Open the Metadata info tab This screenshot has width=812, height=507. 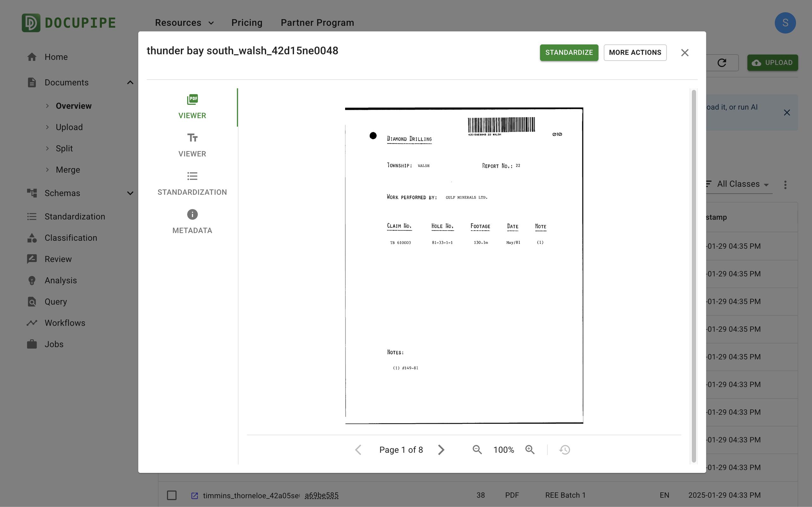pyautogui.click(x=192, y=221)
